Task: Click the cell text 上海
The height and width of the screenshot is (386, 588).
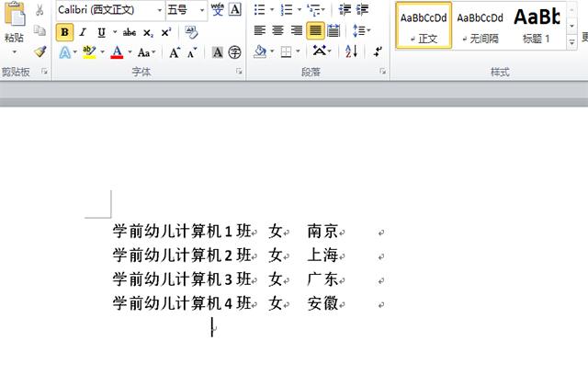Action: [x=322, y=255]
